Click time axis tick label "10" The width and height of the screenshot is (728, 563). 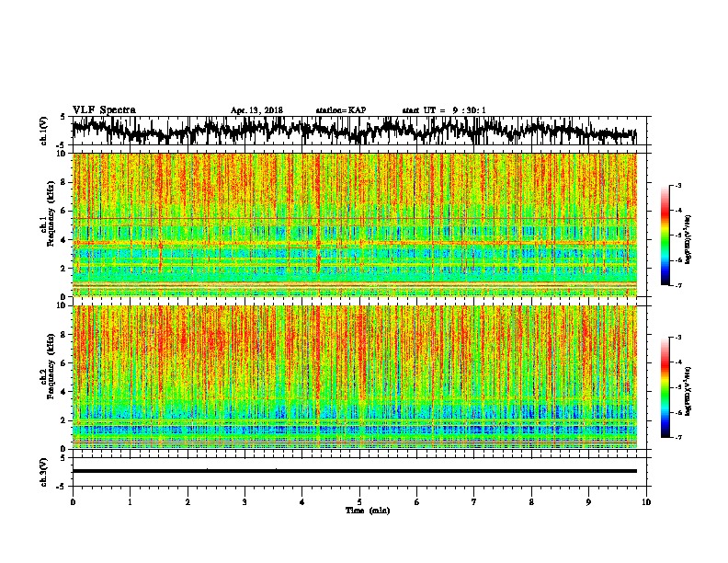(x=646, y=501)
